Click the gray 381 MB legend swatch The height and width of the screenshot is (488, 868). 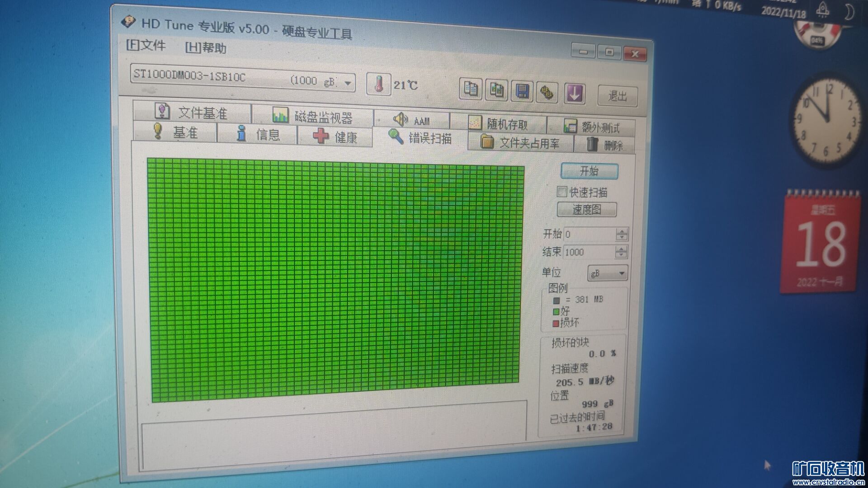[x=556, y=300]
